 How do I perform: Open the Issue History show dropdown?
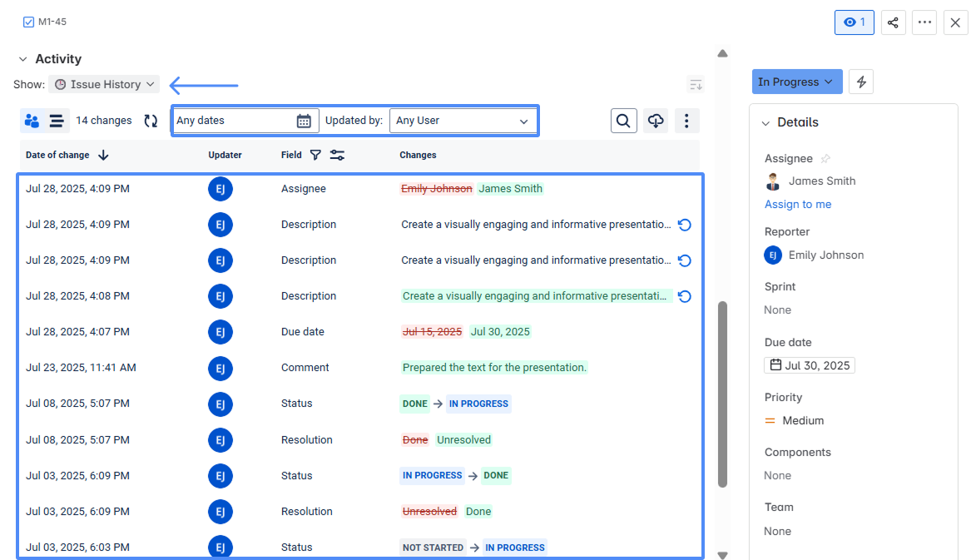point(104,84)
